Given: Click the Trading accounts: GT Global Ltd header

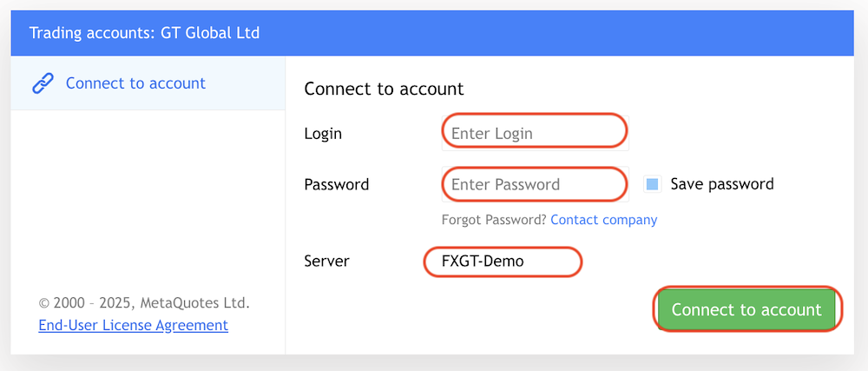Looking at the screenshot, I should pos(144,33).
